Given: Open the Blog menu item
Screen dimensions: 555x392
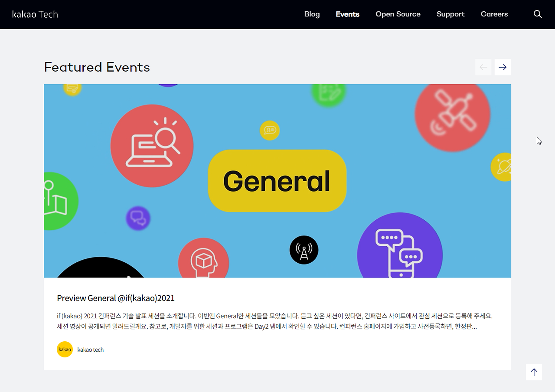Looking at the screenshot, I should click(312, 14).
